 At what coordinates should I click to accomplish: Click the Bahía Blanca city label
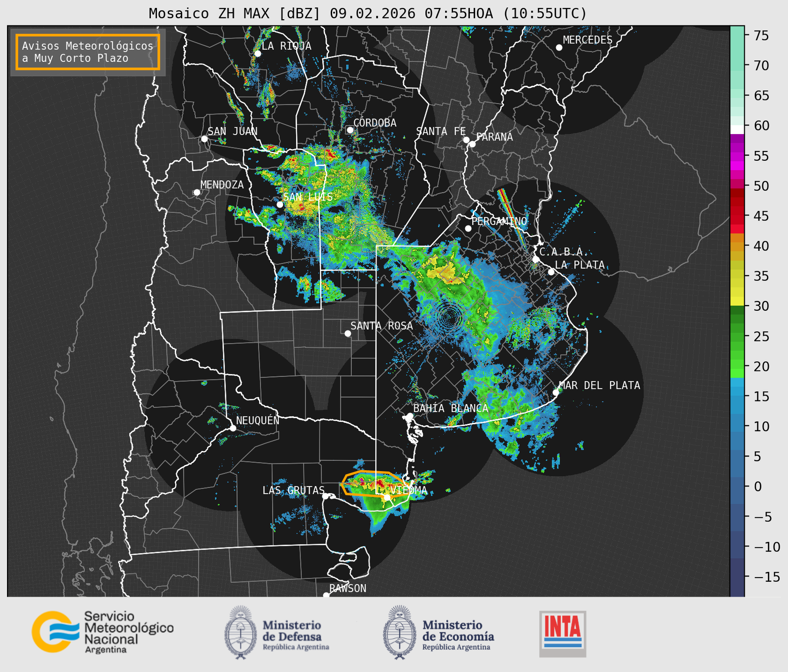click(451, 408)
